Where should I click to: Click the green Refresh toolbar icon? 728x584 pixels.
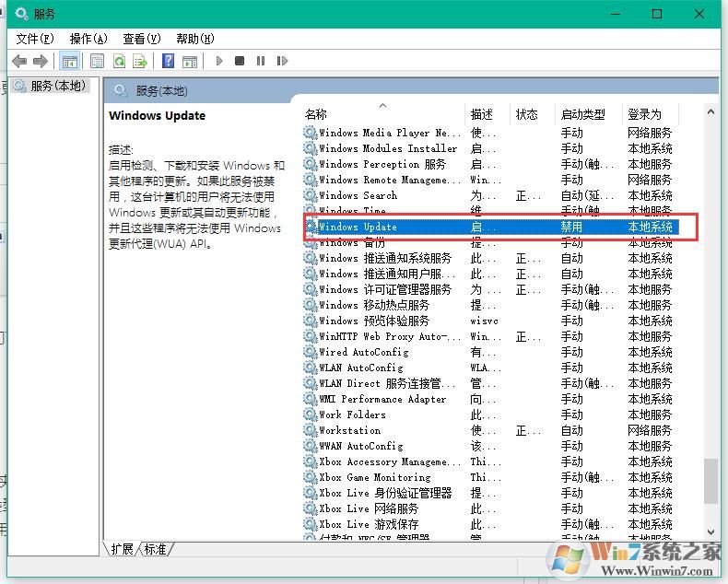pyautogui.click(x=119, y=62)
